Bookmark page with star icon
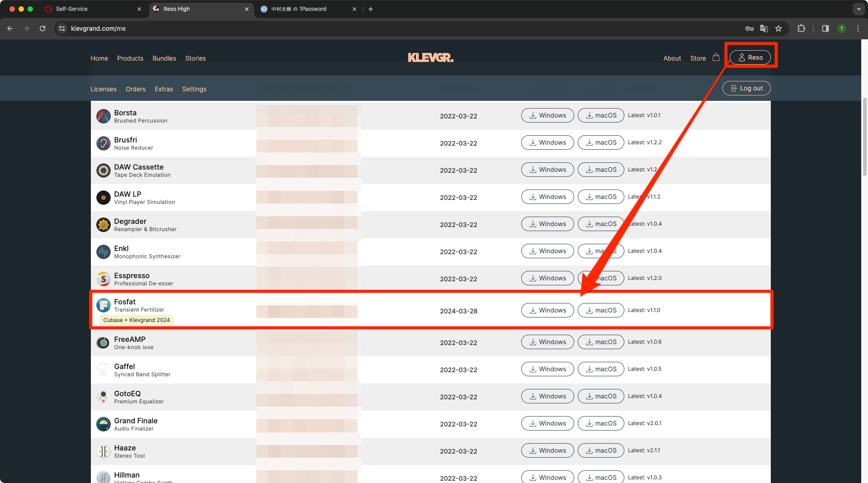Screen dimensions: 868x483 [778, 28]
